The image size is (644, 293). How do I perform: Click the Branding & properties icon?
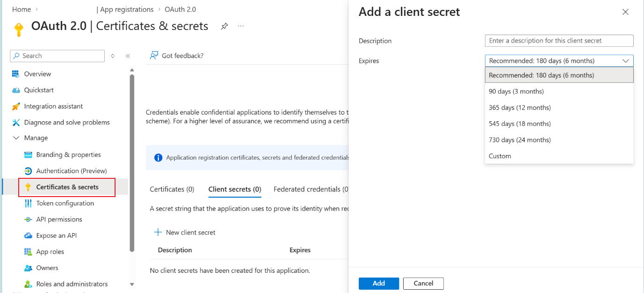tap(28, 154)
